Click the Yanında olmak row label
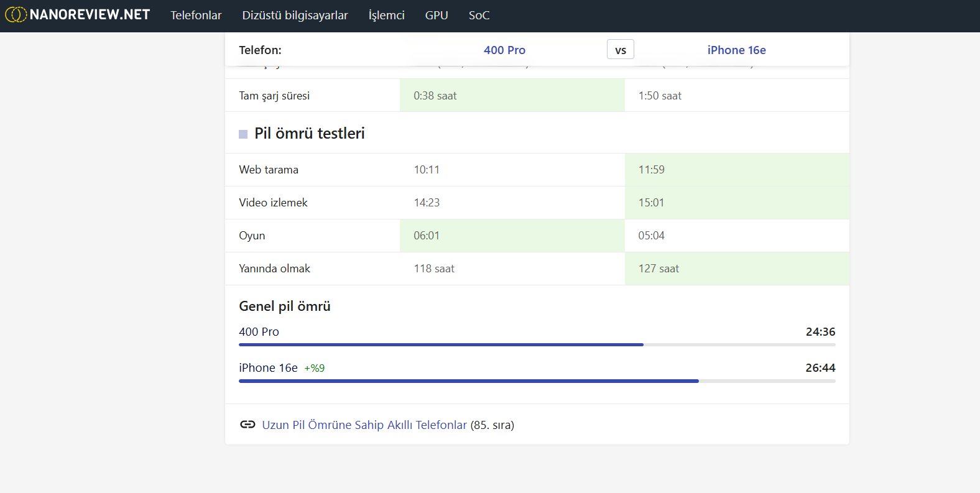 pos(274,269)
